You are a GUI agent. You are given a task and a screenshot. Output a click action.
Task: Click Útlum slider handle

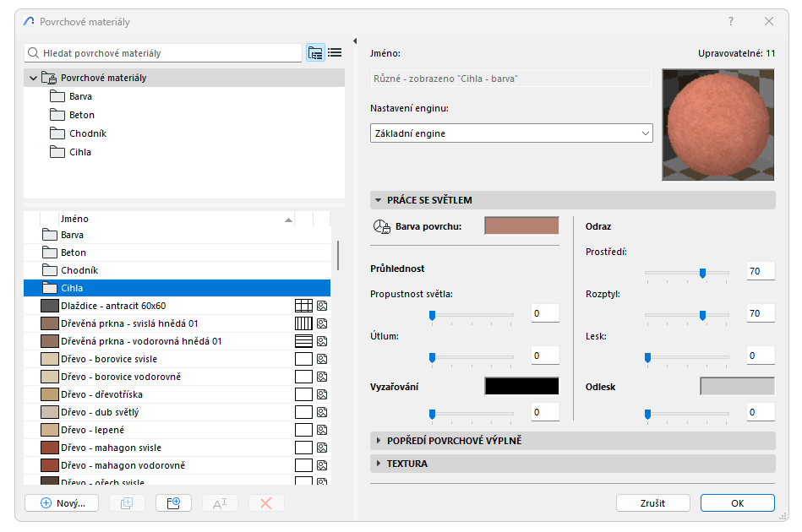[x=432, y=358]
